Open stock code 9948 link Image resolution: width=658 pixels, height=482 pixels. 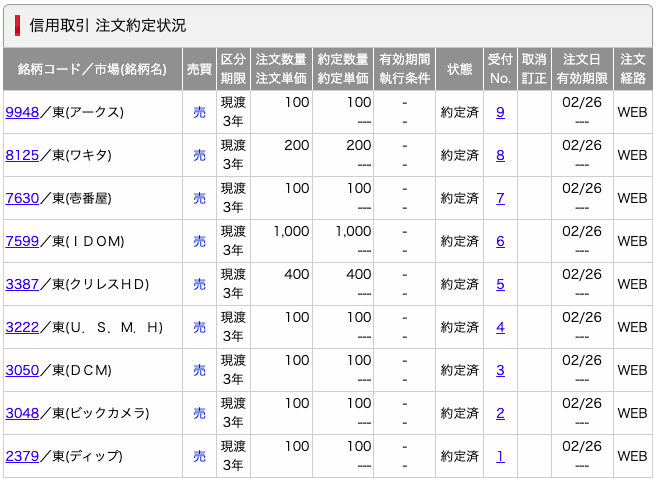click(x=22, y=112)
